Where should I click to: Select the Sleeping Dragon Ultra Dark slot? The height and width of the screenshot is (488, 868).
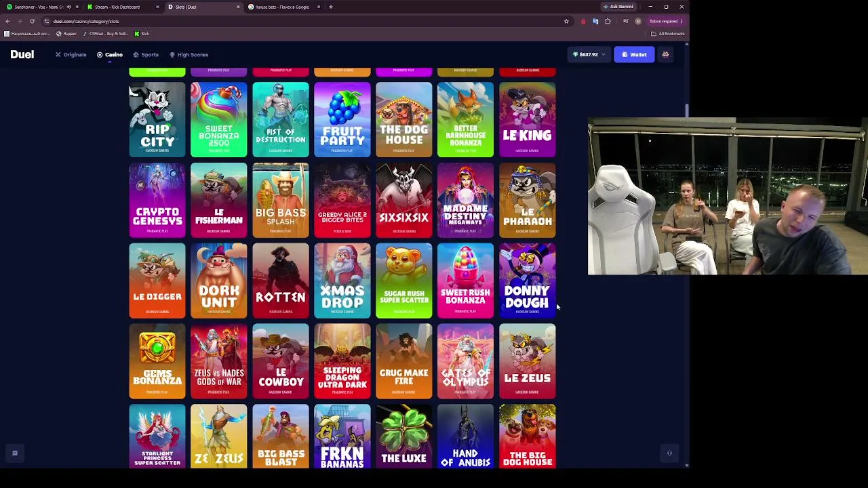pyautogui.click(x=342, y=361)
